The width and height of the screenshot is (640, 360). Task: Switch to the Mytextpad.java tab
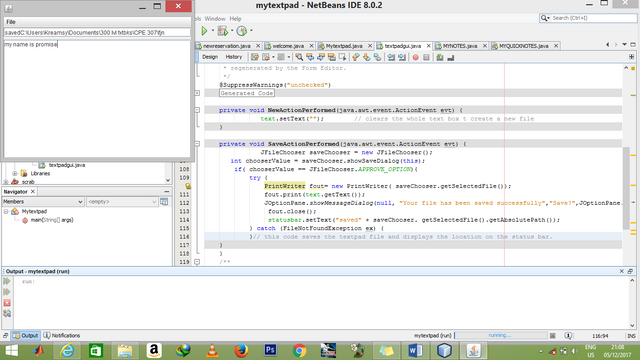[x=344, y=46]
